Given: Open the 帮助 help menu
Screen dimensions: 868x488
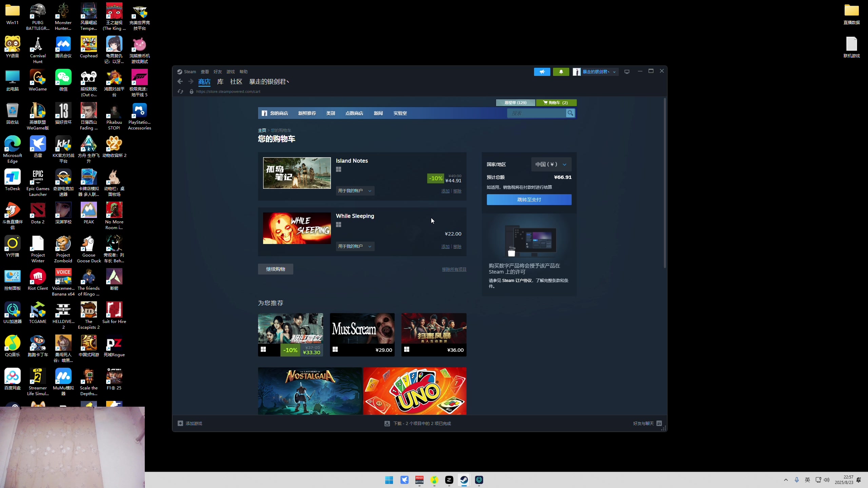Looking at the screenshot, I should (243, 72).
